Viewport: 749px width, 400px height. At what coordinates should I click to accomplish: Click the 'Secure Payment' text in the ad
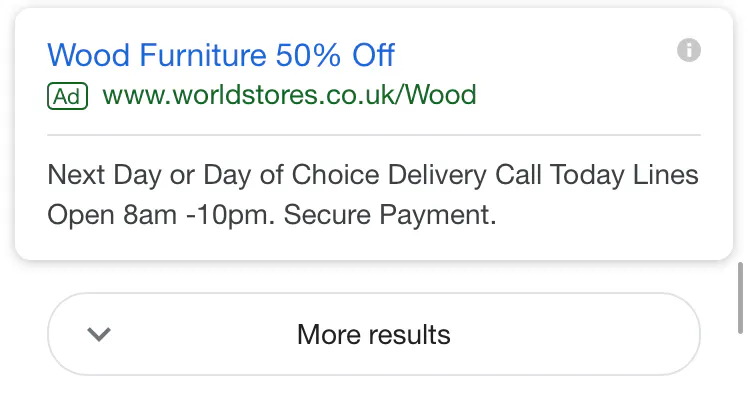390,215
